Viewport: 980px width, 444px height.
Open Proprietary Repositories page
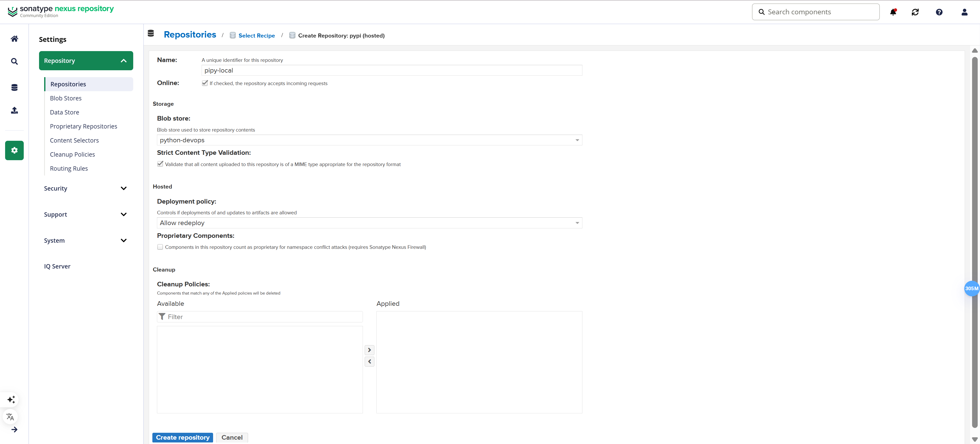pos(83,126)
